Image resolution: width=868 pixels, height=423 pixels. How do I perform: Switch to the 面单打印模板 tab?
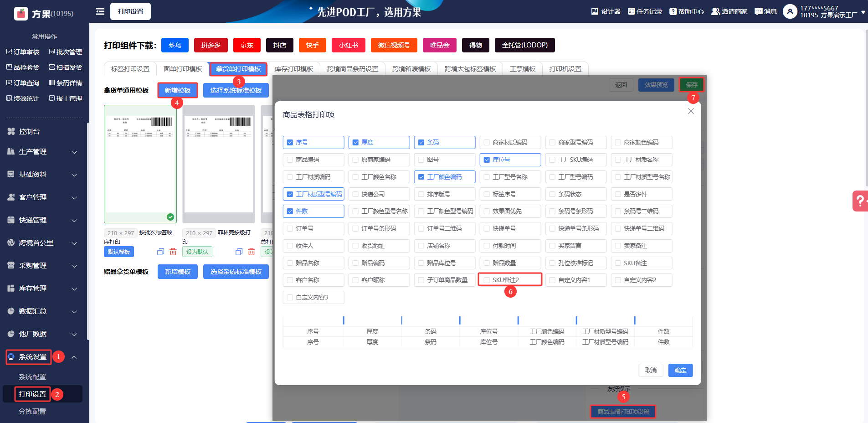182,69
